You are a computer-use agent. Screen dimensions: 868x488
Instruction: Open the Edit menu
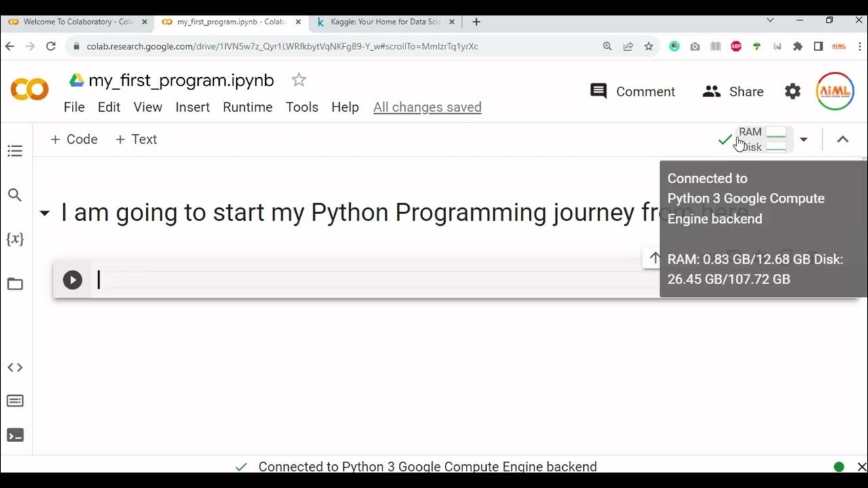[108, 107]
